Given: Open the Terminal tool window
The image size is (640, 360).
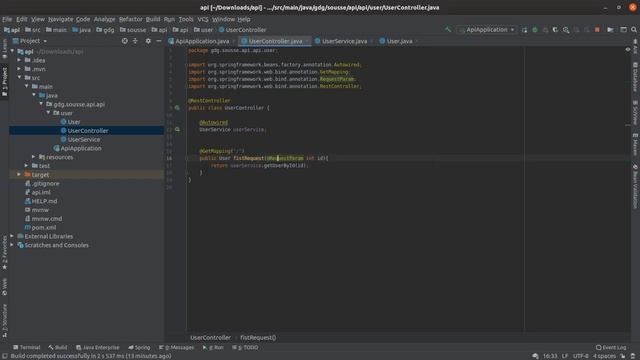Looking at the screenshot, I should [x=27, y=347].
